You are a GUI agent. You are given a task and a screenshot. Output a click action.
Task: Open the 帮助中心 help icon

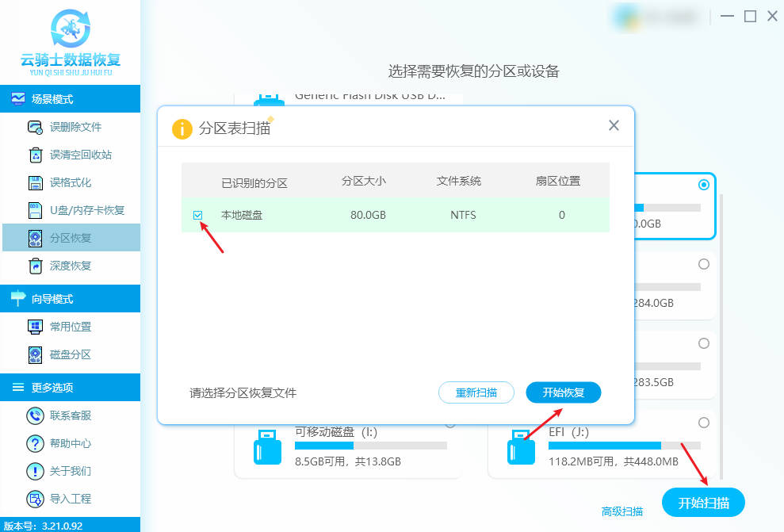(35, 443)
